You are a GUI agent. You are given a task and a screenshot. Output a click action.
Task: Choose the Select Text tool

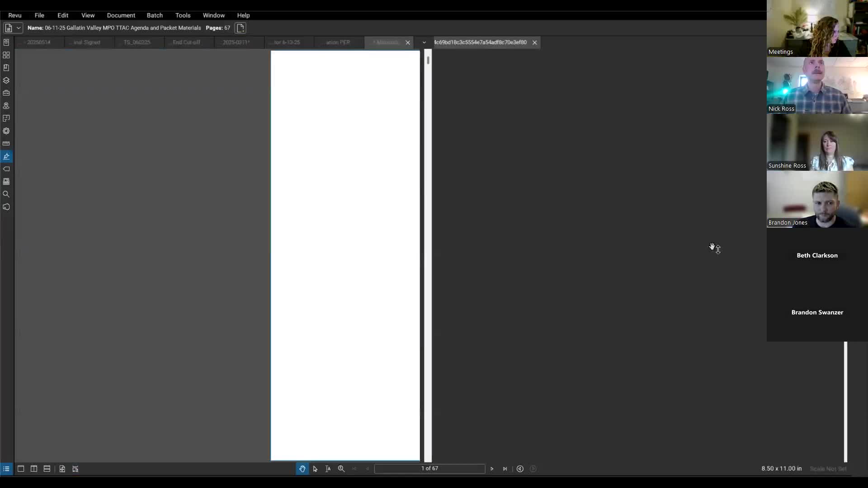click(328, 469)
